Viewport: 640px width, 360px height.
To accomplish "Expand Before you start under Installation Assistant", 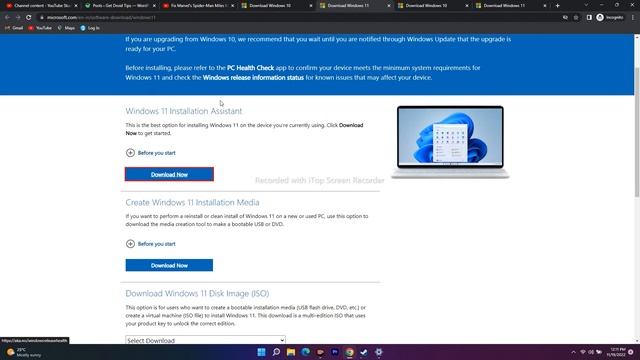I will pyautogui.click(x=151, y=153).
